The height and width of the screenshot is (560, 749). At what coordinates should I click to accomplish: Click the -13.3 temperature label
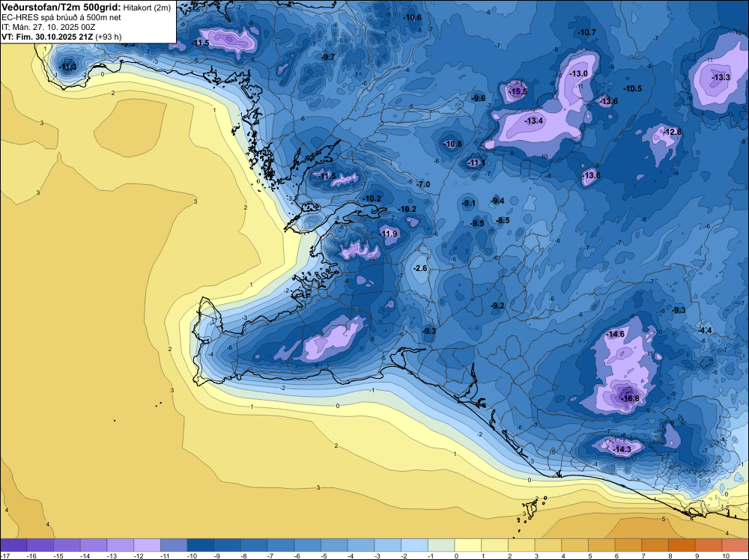click(721, 77)
